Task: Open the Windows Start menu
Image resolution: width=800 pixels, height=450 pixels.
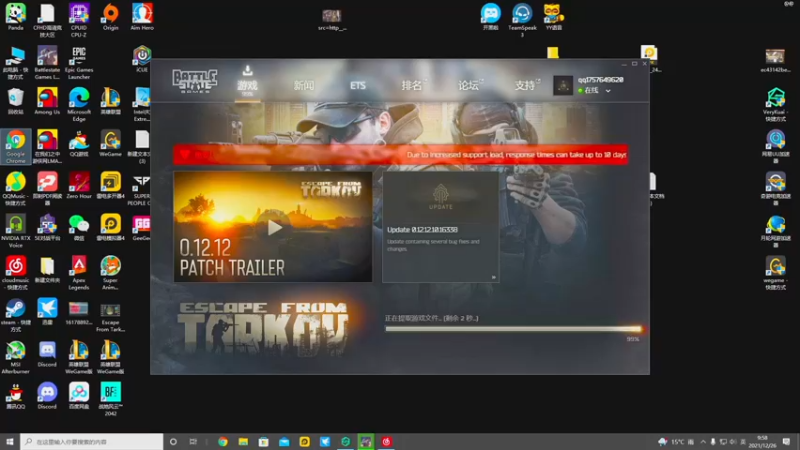Action: (x=10, y=441)
